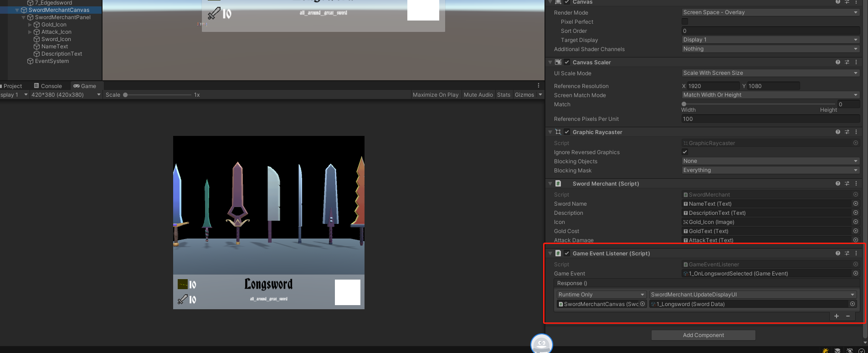The image size is (868, 353).
Task: Open Sword Merchant more options menu
Action: (x=856, y=183)
